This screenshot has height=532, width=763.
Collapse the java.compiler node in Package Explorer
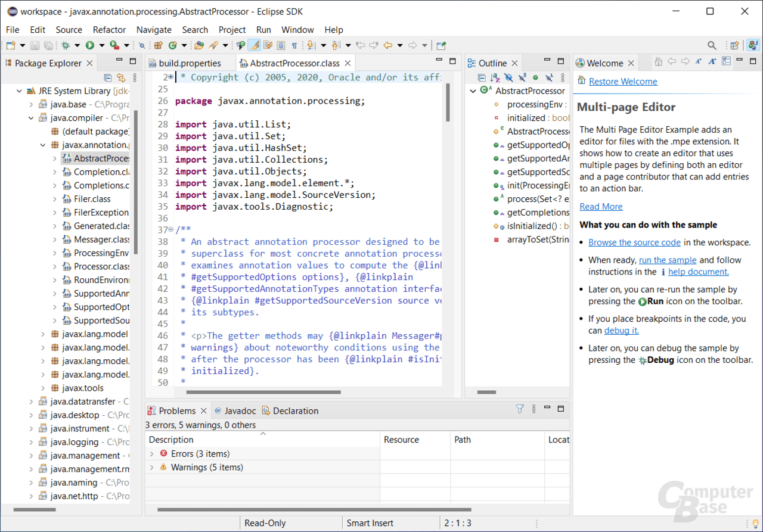point(30,117)
